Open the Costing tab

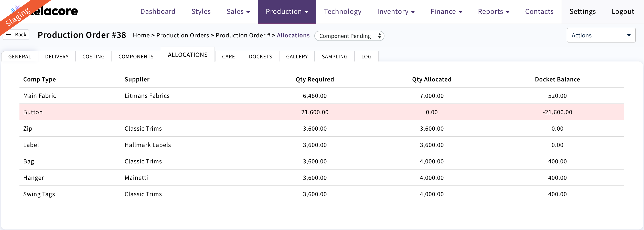pos(93,57)
